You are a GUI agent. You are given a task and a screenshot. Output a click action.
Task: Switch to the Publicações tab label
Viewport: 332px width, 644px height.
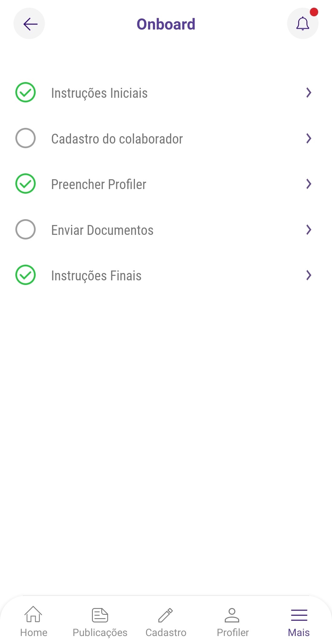coord(100,633)
